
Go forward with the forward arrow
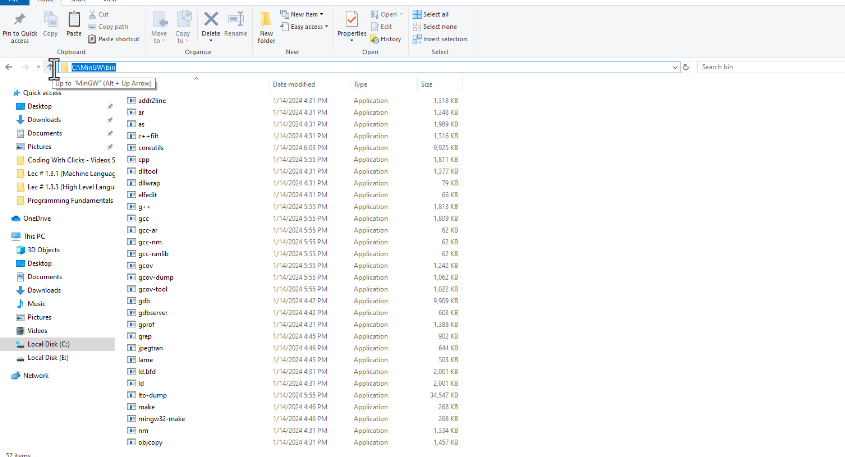[25, 67]
